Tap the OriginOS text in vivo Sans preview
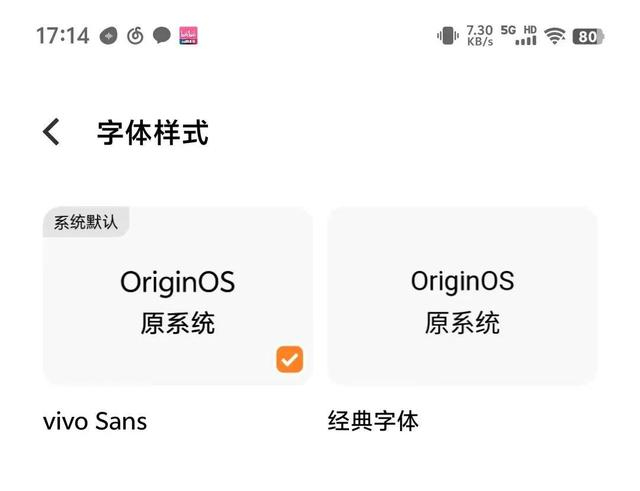Screen dimensions: 640x491 [177, 282]
